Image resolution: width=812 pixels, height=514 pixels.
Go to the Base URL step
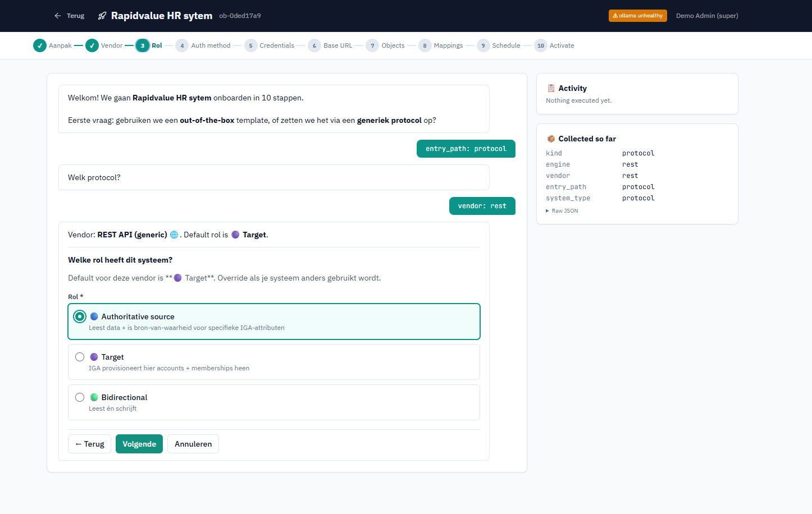(x=338, y=45)
